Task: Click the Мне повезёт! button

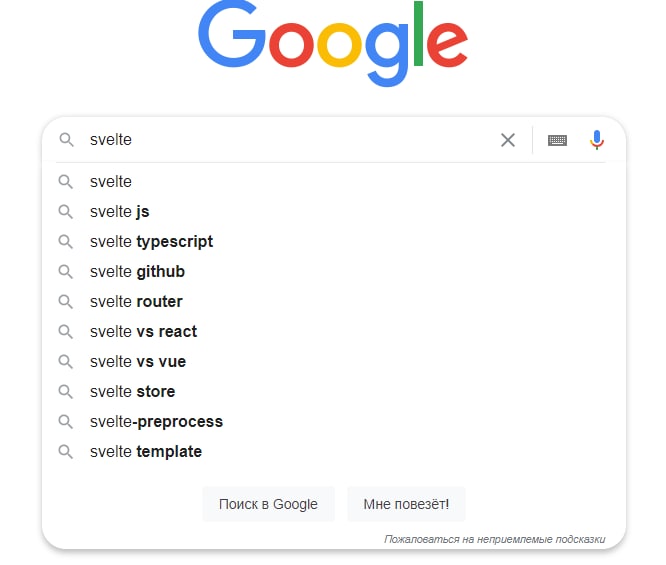Action: coord(406,504)
